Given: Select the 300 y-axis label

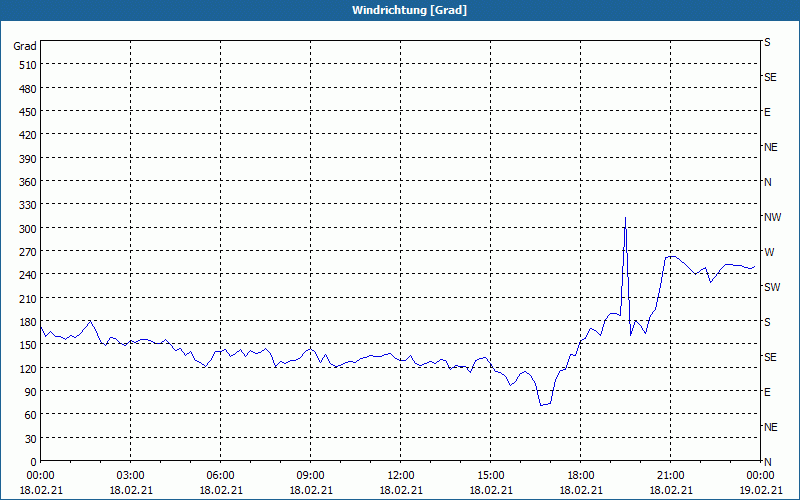Looking at the screenshot, I should click(x=28, y=229).
